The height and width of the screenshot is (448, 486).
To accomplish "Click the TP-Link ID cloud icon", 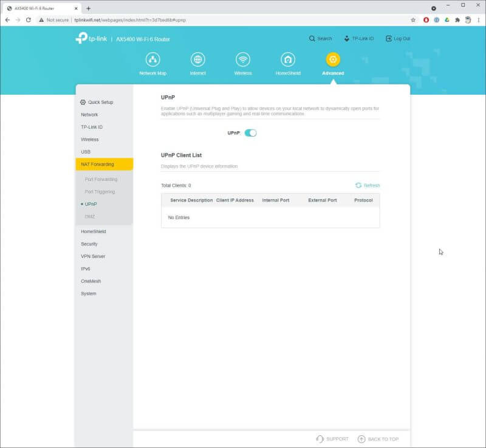I will (347, 38).
